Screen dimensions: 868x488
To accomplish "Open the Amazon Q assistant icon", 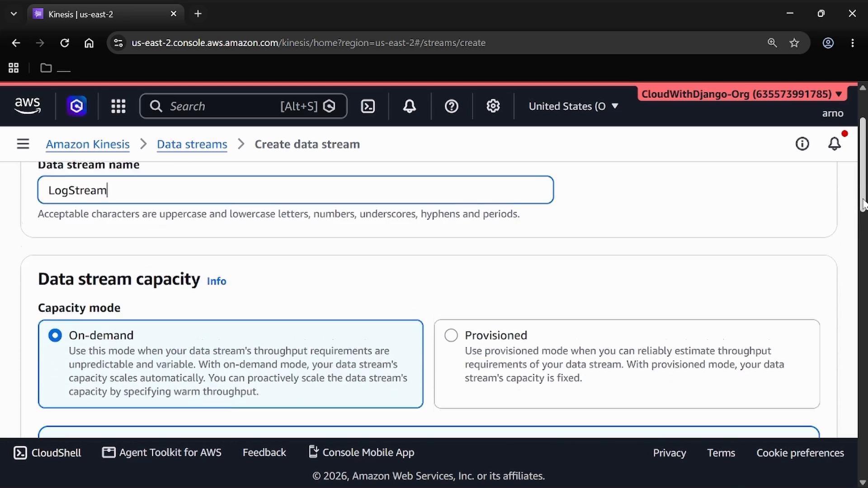I will pyautogui.click(x=76, y=106).
